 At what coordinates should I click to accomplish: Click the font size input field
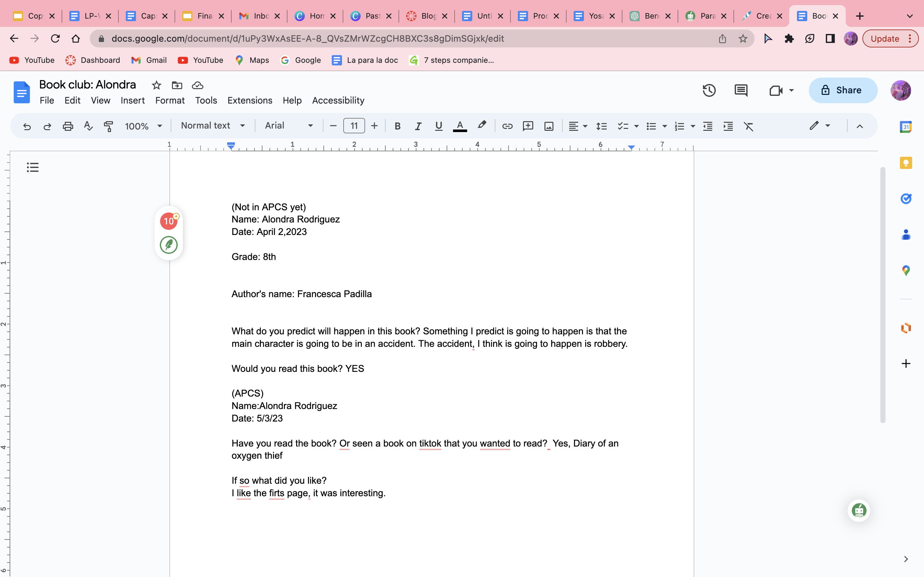click(354, 126)
